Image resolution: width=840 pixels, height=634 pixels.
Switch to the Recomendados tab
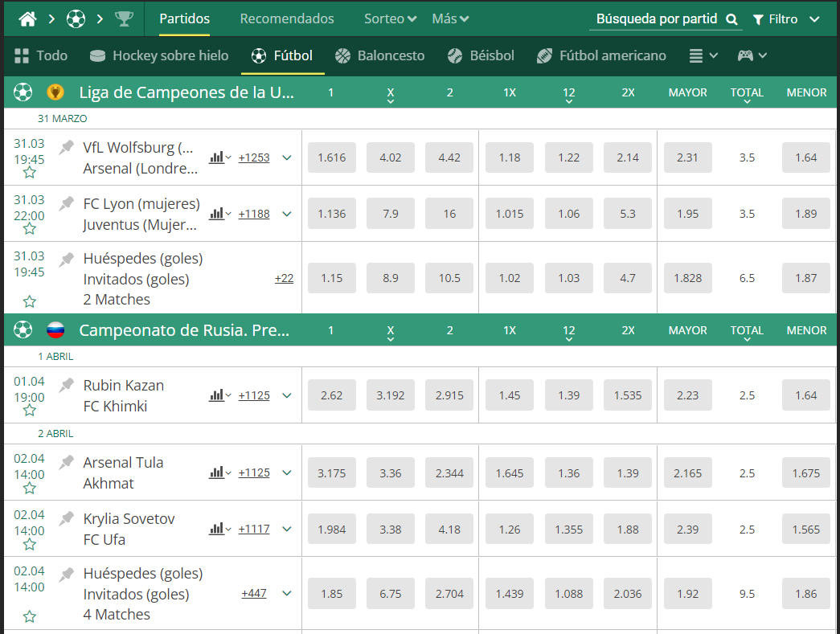287,18
